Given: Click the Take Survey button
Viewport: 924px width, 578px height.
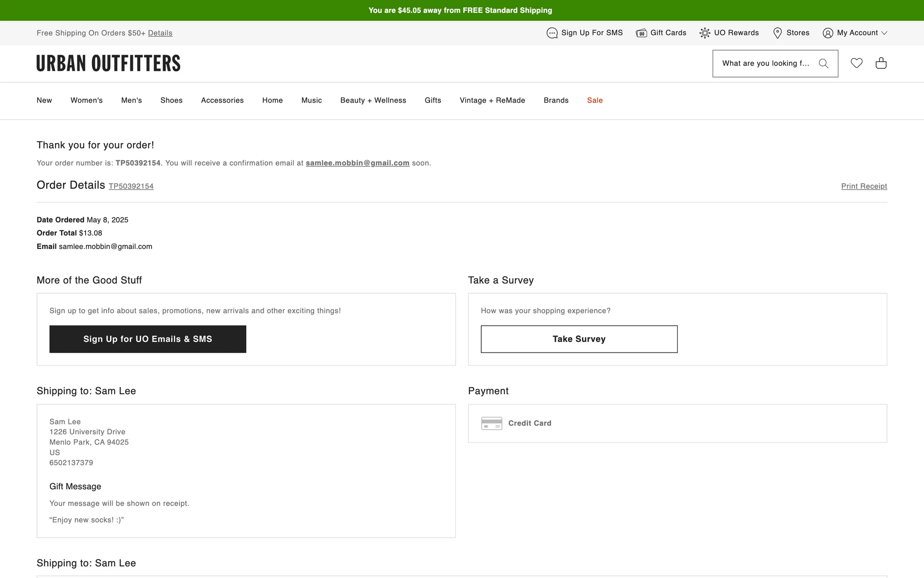Looking at the screenshot, I should 579,339.
